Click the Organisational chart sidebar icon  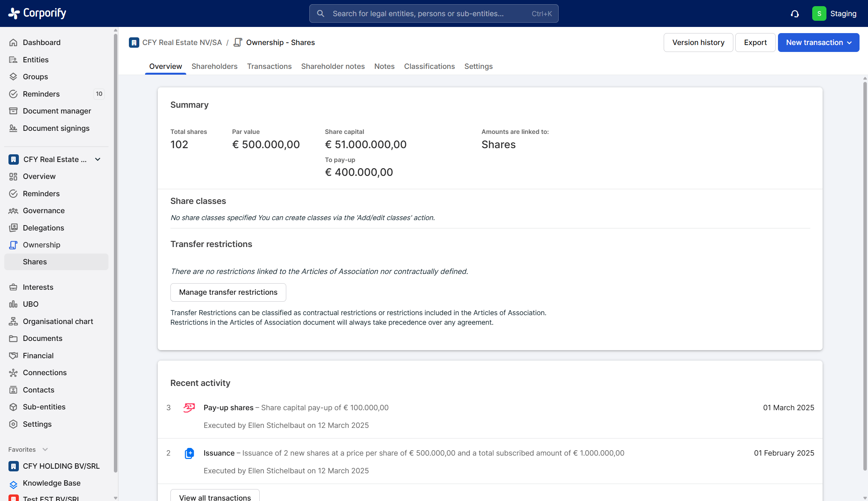(13, 321)
